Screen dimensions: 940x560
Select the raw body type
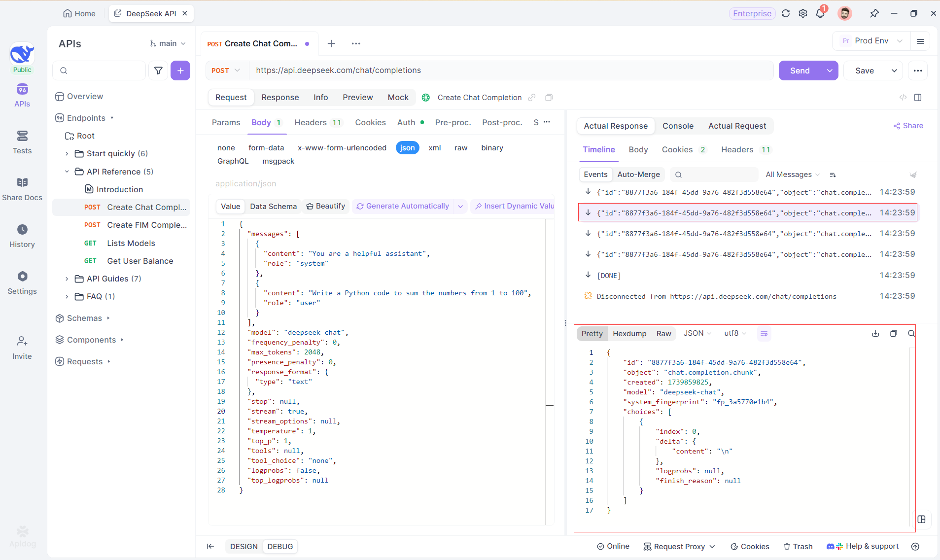point(461,148)
